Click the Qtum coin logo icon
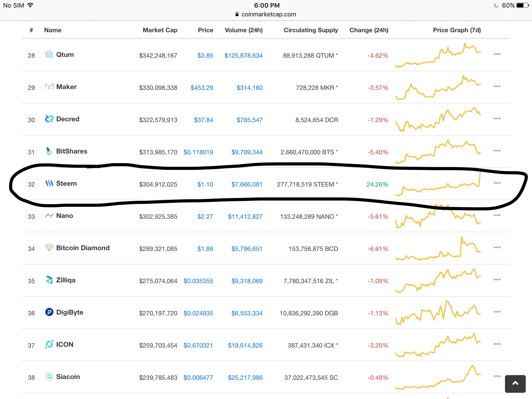This screenshot has width=532, height=399. 49,55
